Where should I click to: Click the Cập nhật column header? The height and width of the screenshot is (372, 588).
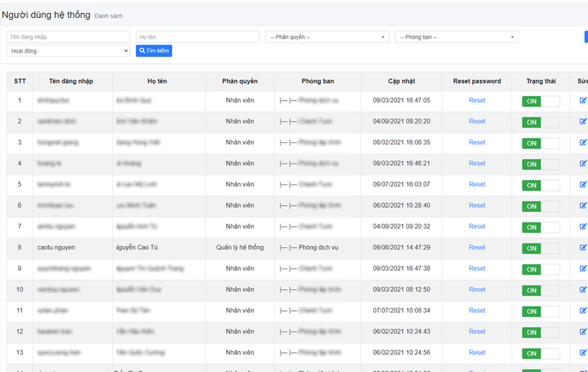click(402, 81)
